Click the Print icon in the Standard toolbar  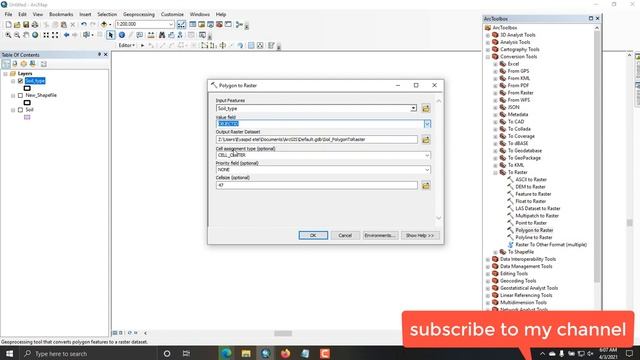35,24
